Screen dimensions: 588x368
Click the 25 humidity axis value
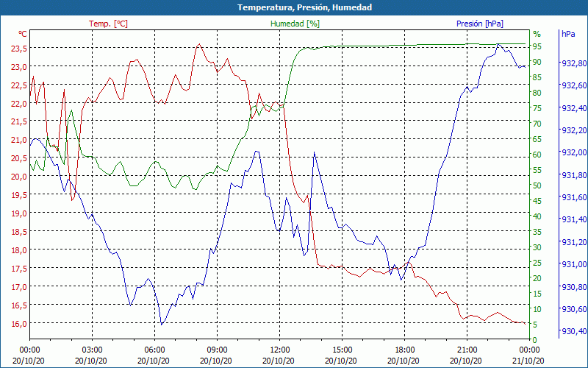tap(537, 263)
